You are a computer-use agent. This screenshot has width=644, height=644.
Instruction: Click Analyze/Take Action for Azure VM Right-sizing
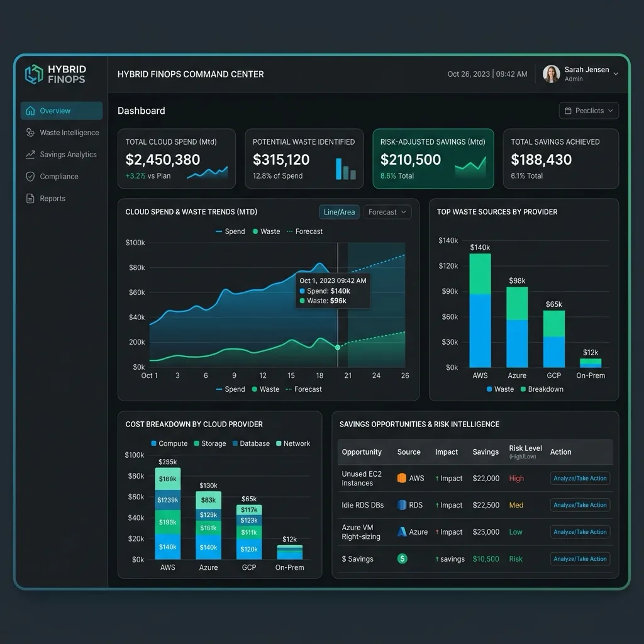point(580,532)
